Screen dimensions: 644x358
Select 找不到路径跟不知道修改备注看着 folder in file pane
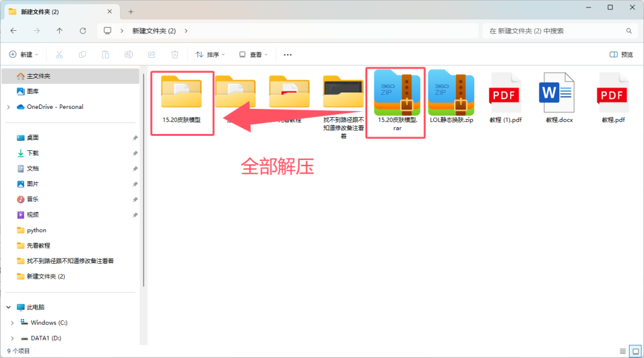[343, 107]
